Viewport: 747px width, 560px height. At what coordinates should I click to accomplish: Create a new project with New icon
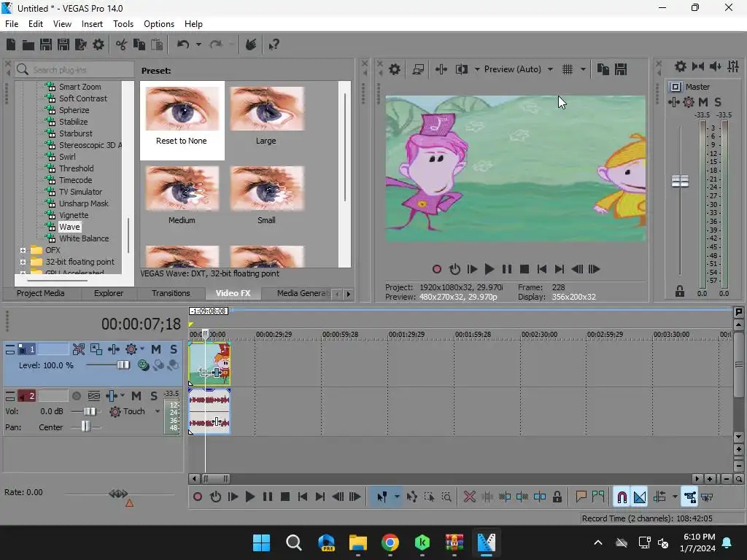point(11,44)
